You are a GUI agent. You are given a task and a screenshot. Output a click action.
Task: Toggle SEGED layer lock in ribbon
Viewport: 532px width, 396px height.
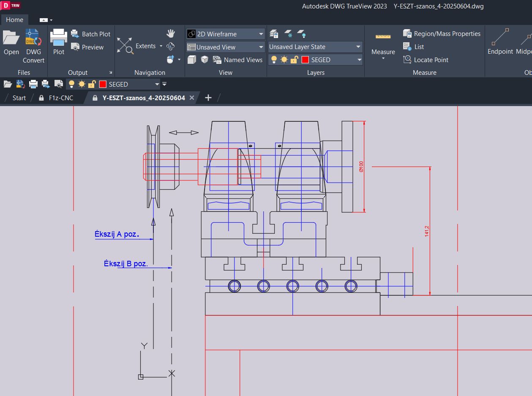[x=294, y=60]
